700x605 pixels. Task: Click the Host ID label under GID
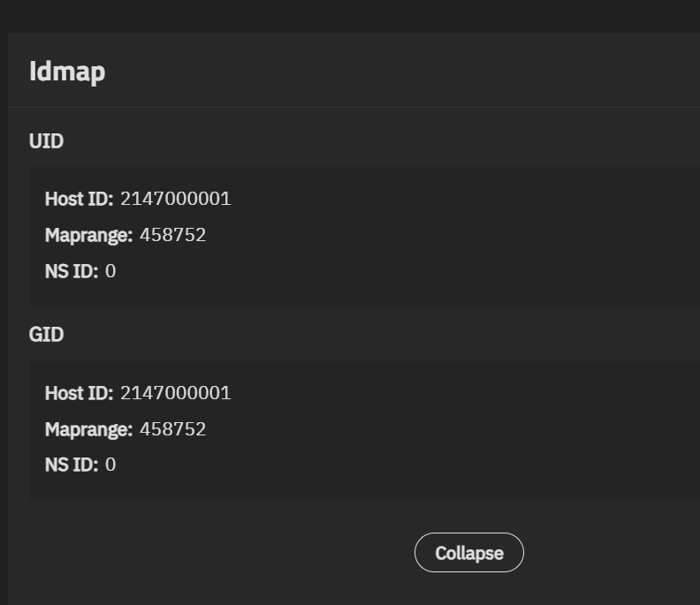(x=79, y=393)
